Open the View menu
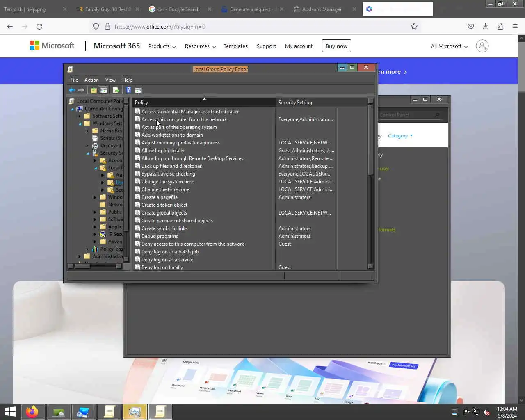525x420 pixels. coord(110,80)
